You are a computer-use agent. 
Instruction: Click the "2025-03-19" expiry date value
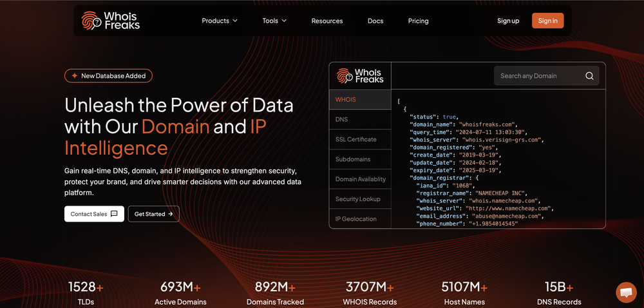click(x=479, y=170)
